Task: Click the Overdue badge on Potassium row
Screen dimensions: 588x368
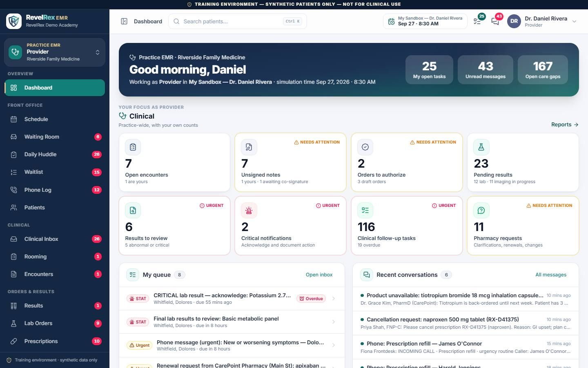Action: point(311,298)
